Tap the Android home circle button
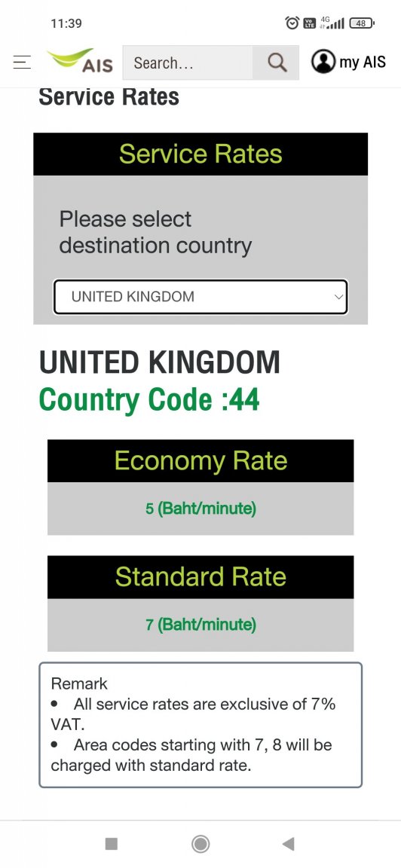401x868 pixels. point(200,844)
